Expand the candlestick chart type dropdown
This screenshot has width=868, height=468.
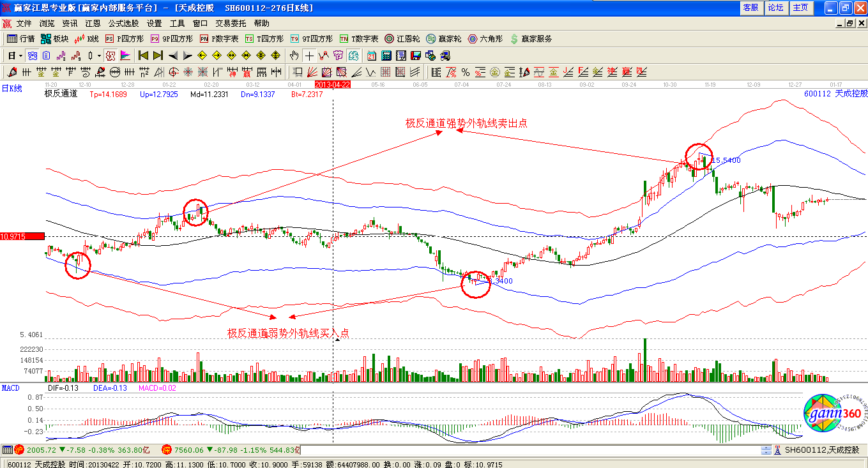[99, 56]
